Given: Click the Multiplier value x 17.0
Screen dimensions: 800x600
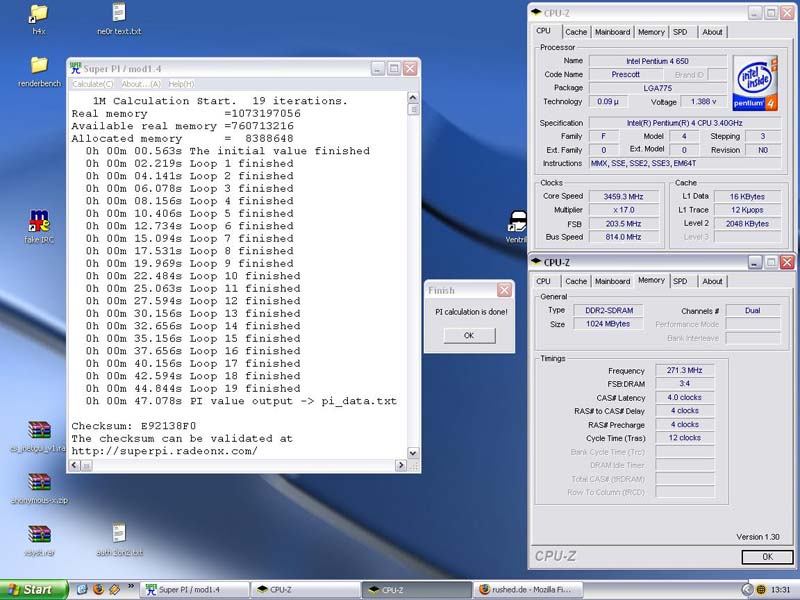Looking at the screenshot, I should [623, 210].
